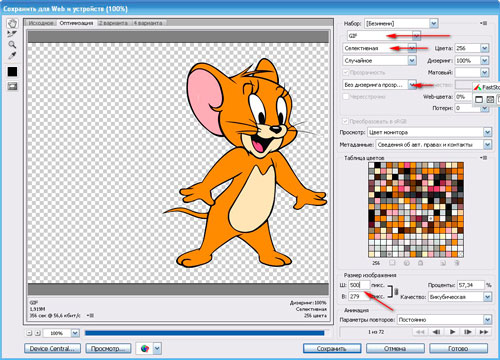The image size is (500, 360).
Task: Play the animation
Action: (x=452, y=332)
